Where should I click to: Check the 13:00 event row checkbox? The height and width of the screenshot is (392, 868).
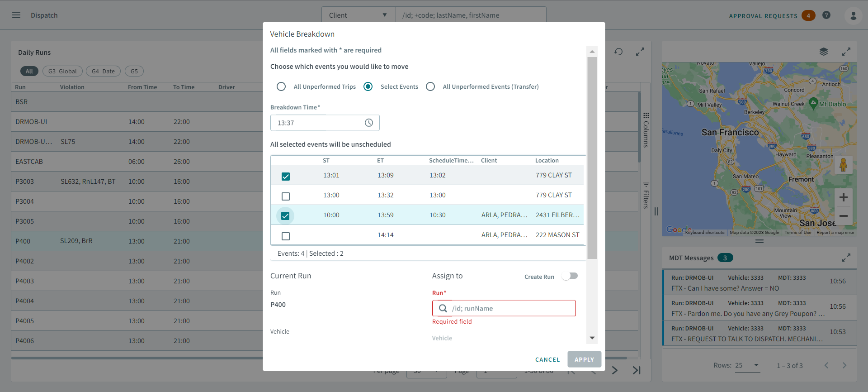pos(286,196)
